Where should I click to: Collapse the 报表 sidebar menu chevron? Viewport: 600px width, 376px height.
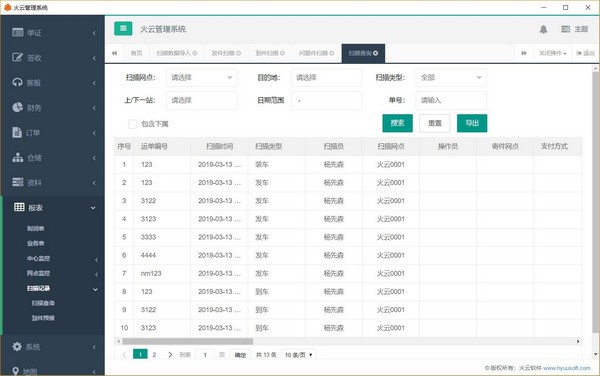[x=93, y=208]
